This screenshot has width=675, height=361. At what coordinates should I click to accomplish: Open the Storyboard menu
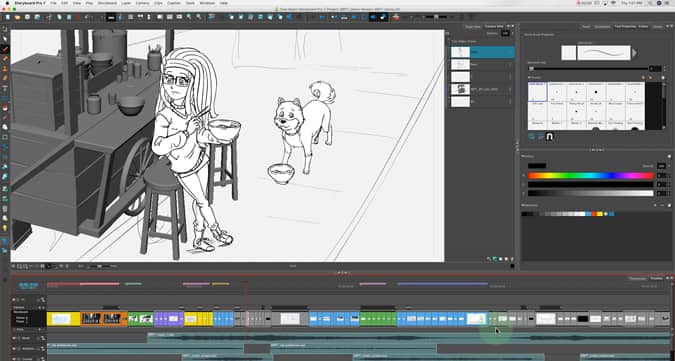point(107,3)
